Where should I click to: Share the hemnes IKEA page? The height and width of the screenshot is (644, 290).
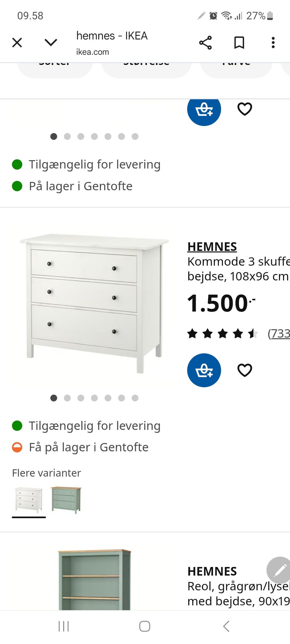coord(205,42)
